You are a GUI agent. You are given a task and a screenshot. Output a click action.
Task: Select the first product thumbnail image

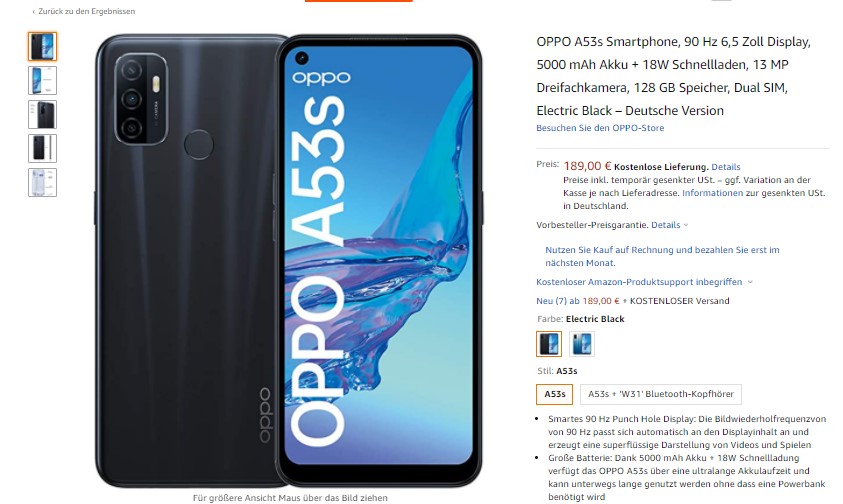(x=42, y=46)
